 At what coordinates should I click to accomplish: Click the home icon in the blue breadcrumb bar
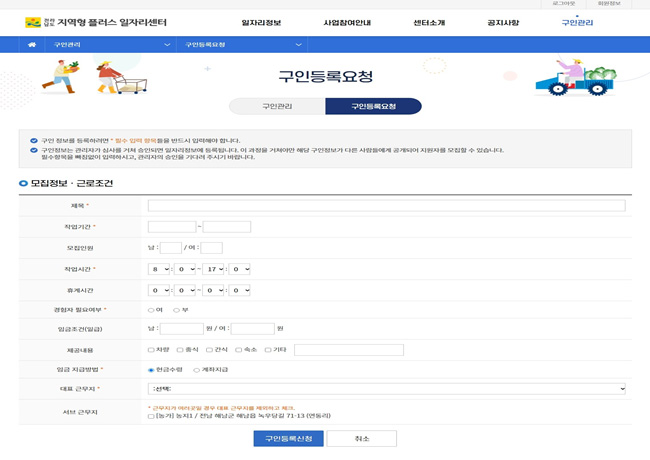tap(32, 44)
